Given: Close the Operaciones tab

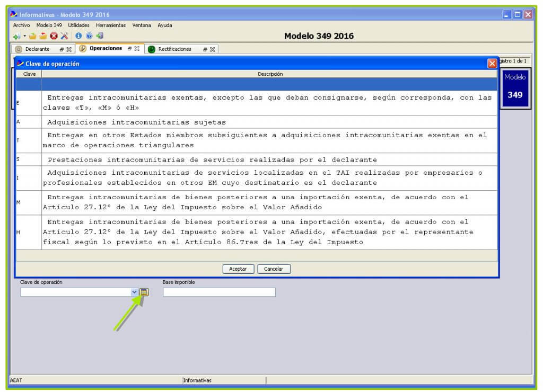Looking at the screenshot, I should (137, 49).
